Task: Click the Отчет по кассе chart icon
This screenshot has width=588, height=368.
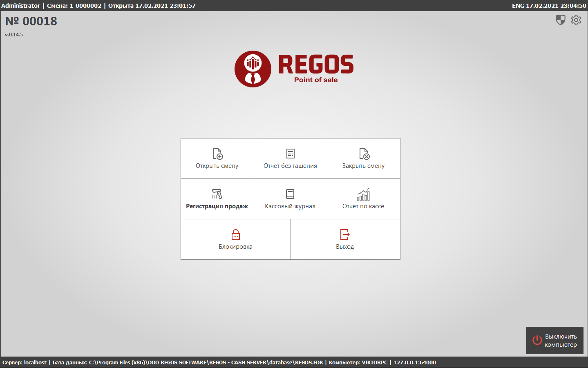Action: pyautogui.click(x=363, y=194)
